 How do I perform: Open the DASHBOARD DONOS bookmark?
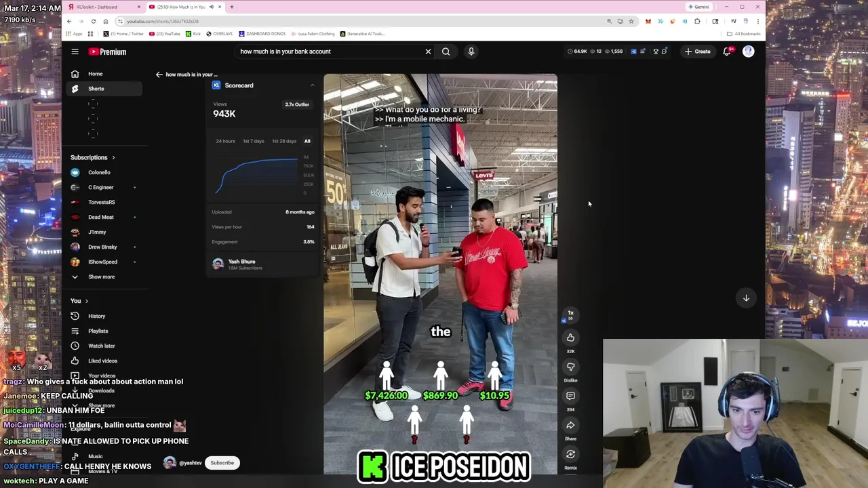point(262,34)
